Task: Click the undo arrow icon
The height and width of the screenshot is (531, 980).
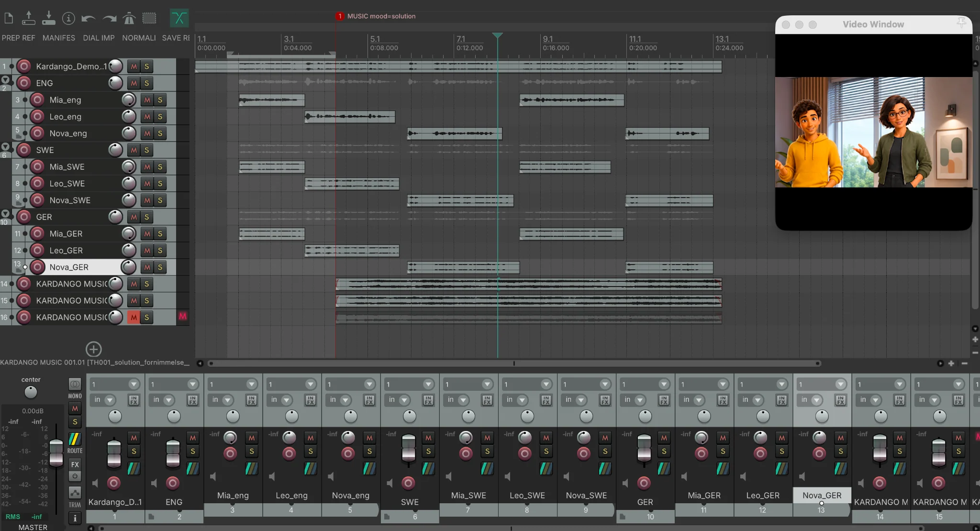Action: pos(89,19)
